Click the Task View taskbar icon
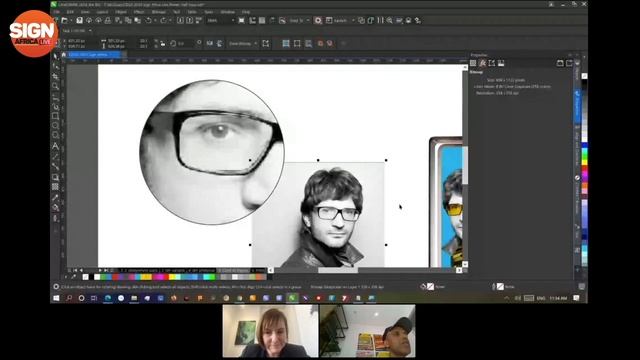The height and width of the screenshot is (360, 640). [x=94, y=298]
